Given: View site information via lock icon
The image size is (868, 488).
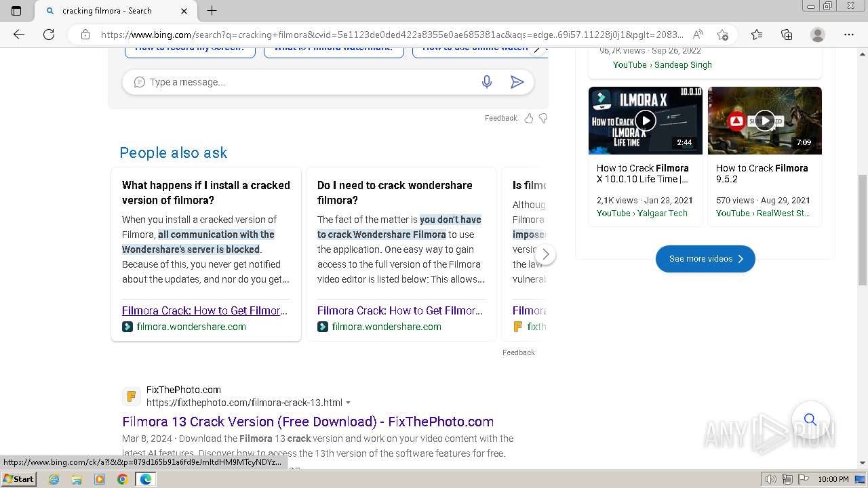Looking at the screenshot, I should [85, 35].
